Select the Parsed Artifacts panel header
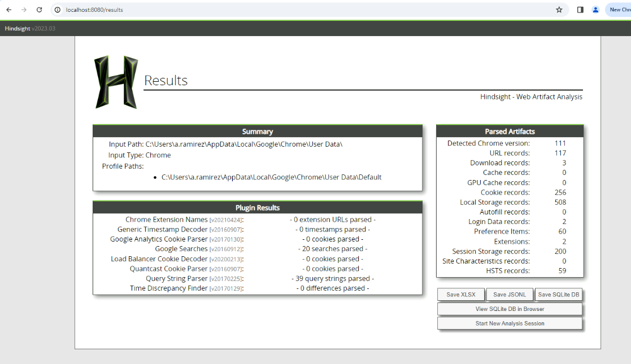The height and width of the screenshot is (364, 631). 510,131
